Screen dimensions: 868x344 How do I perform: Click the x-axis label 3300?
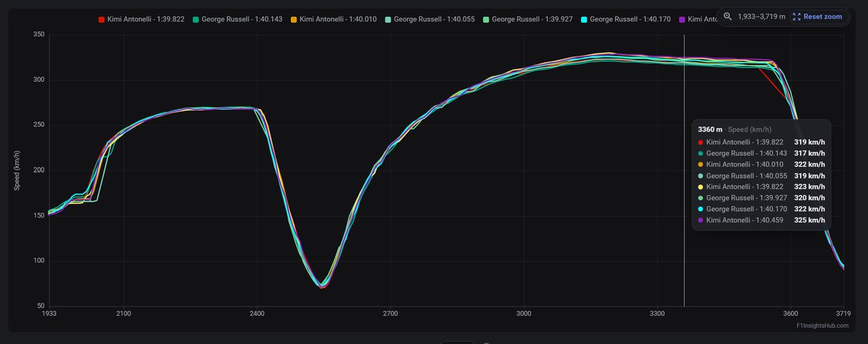(658, 314)
